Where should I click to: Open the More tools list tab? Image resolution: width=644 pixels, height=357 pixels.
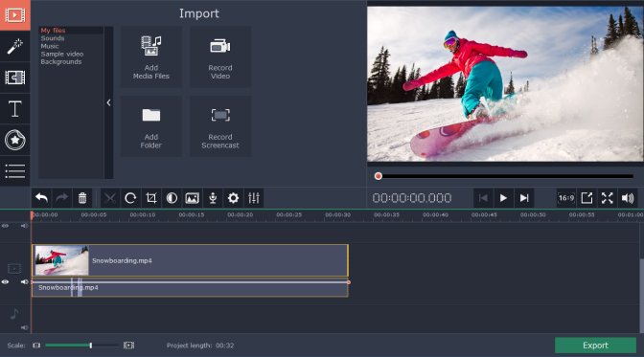(14, 171)
